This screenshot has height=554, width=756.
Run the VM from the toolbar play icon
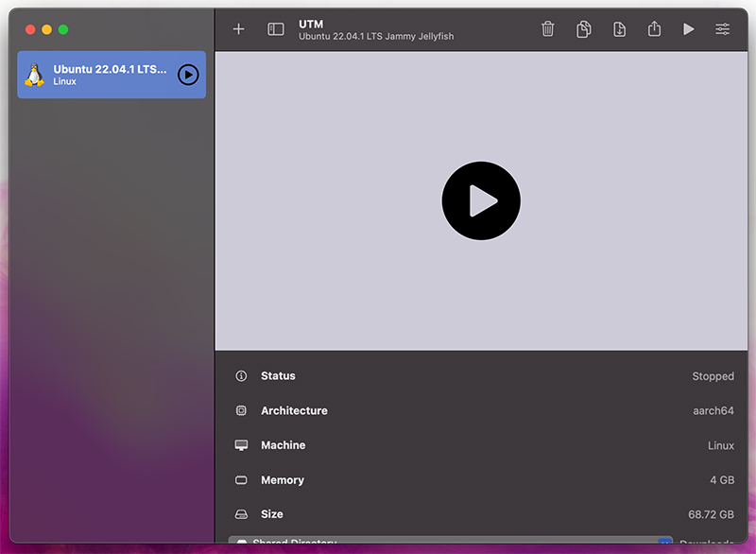coord(689,29)
